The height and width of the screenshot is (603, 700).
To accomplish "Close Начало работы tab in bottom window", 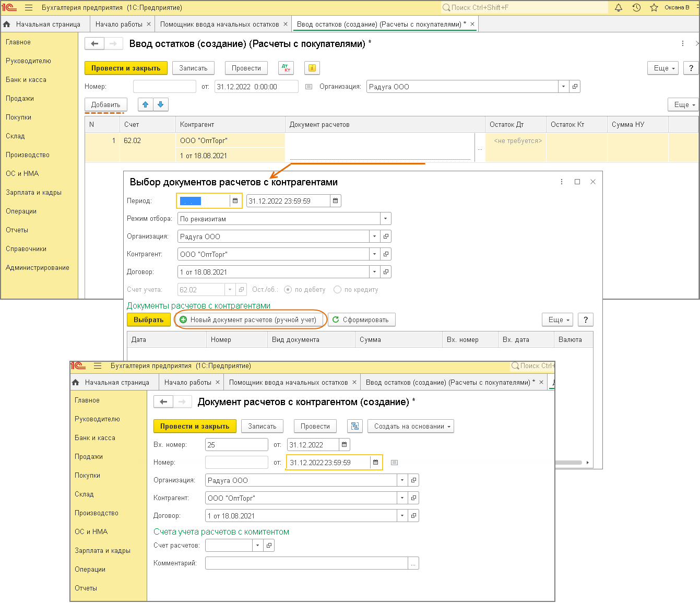I will coord(218,383).
